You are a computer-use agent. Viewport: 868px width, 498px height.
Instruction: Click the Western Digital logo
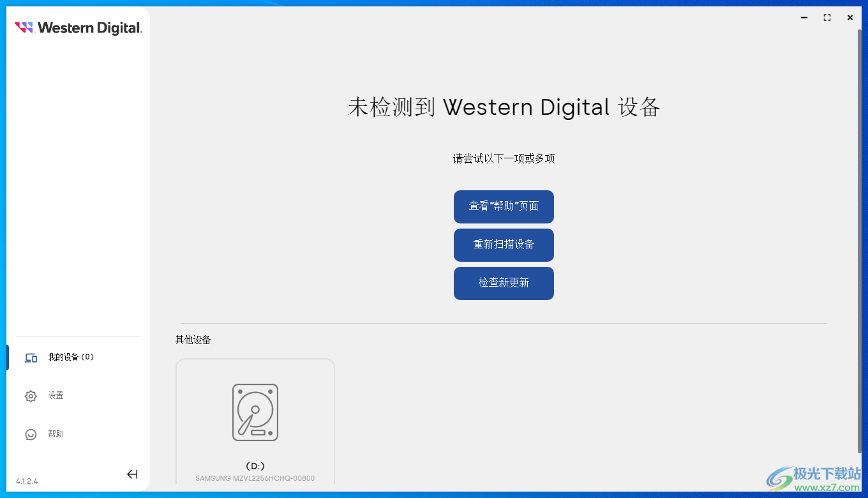pyautogui.click(x=78, y=27)
